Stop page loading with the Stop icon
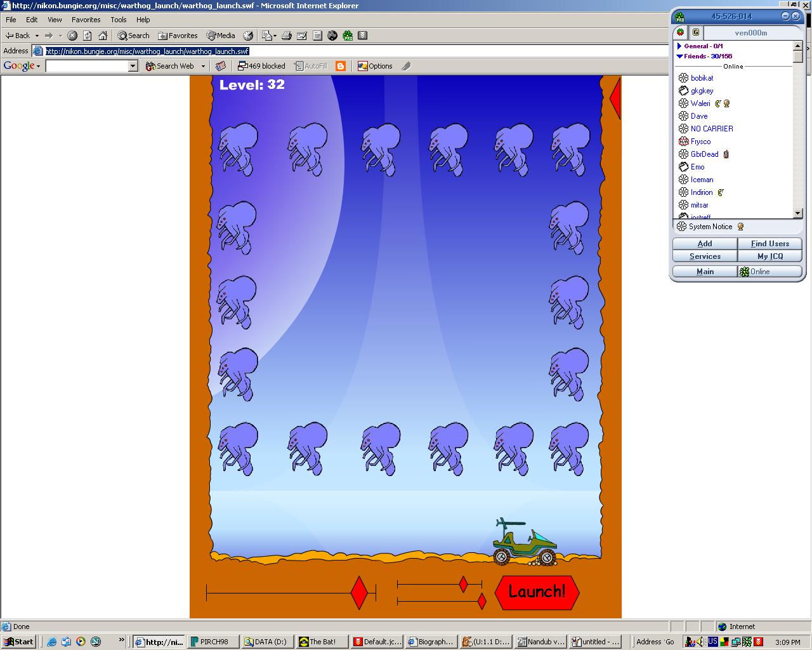This screenshot has height=650, width=812. point(72,36)
